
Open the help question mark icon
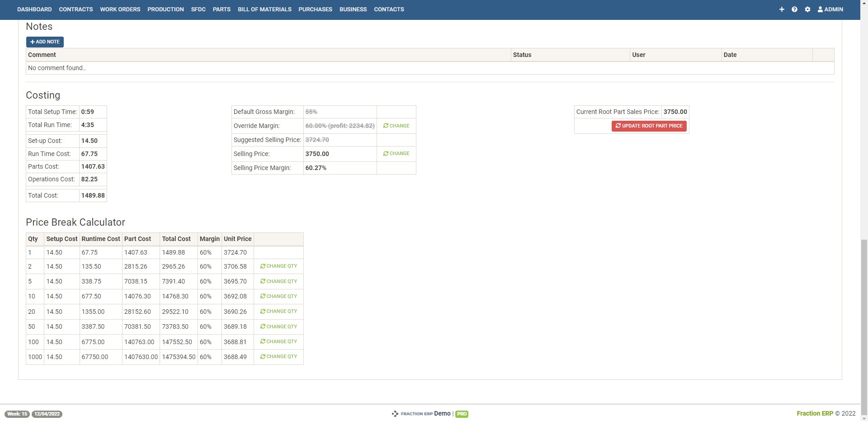click(x=794, y=9)
